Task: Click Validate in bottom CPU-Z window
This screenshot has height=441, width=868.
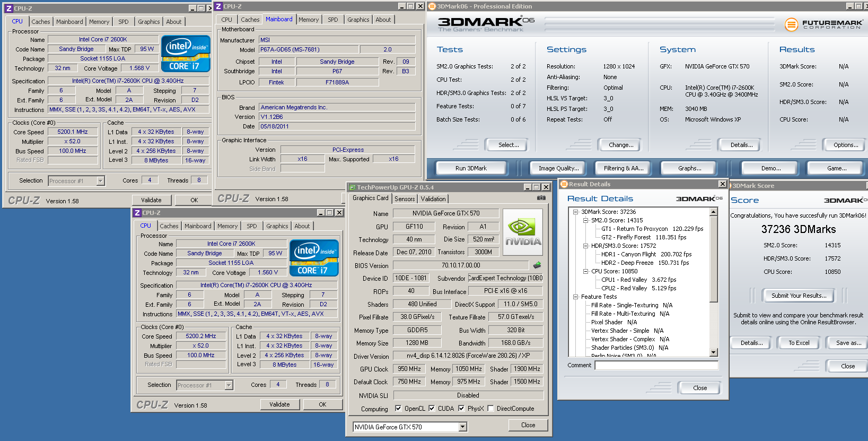Action: (x=279, y=404)
